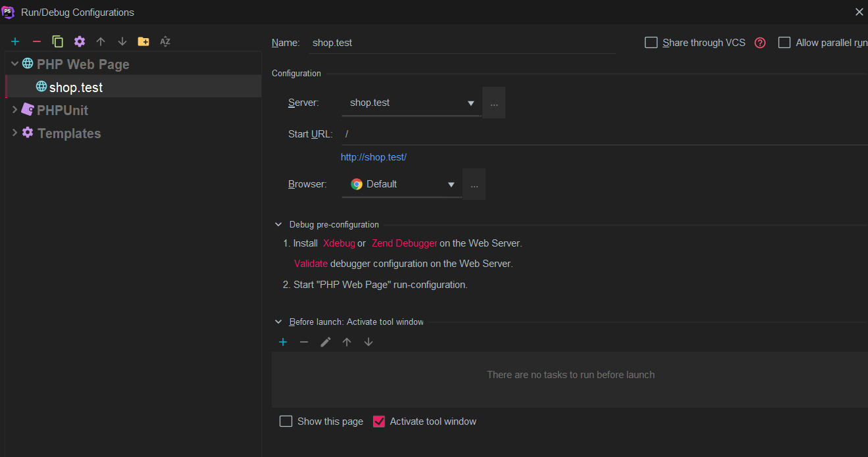Uncheck the Activate tool window checkbox
868x457 pixels.
[x=379, y=421]
